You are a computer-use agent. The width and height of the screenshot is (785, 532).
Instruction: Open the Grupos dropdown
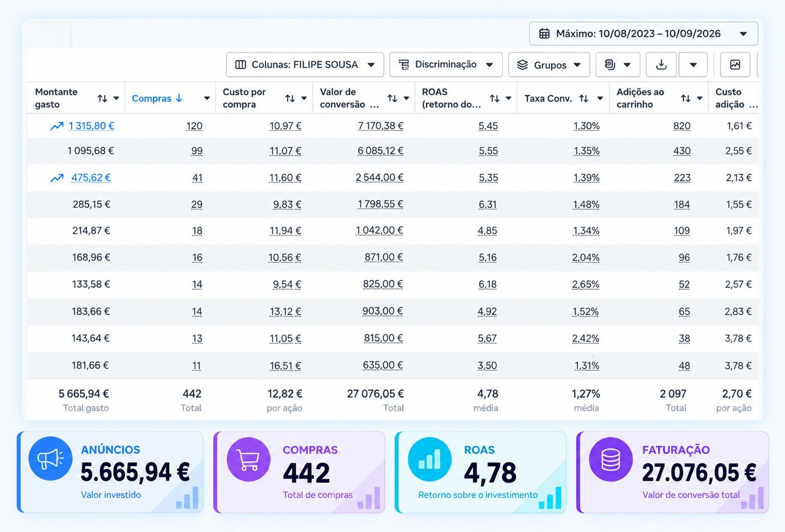click(x=549, y=65)
